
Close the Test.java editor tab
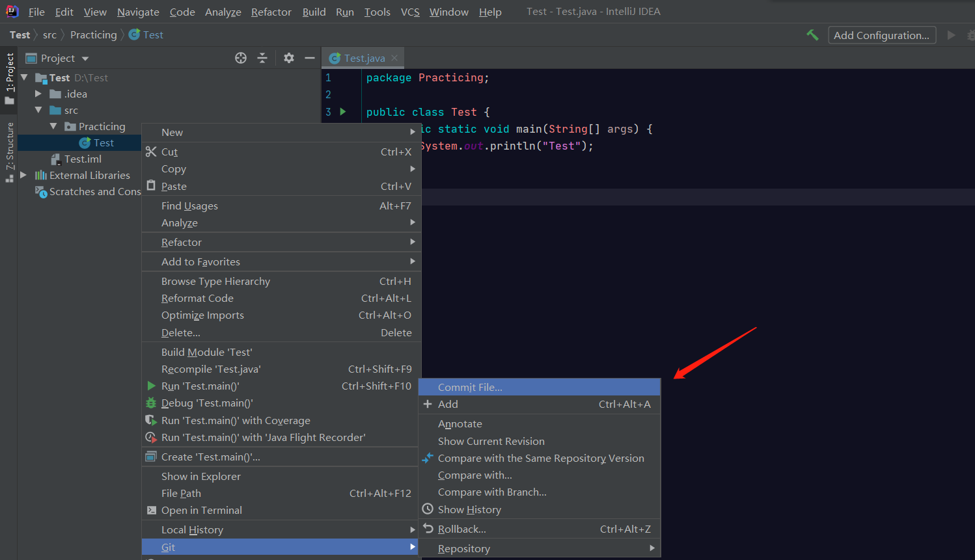394,58
